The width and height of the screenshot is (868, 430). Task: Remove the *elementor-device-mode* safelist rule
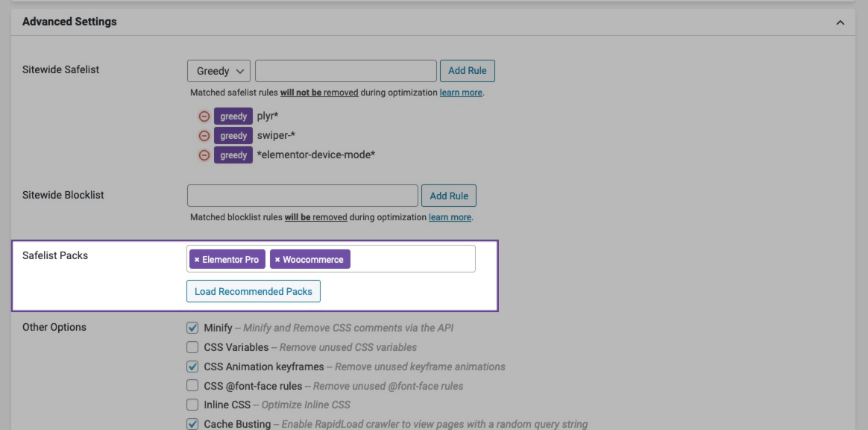click(x=204, y=155)
